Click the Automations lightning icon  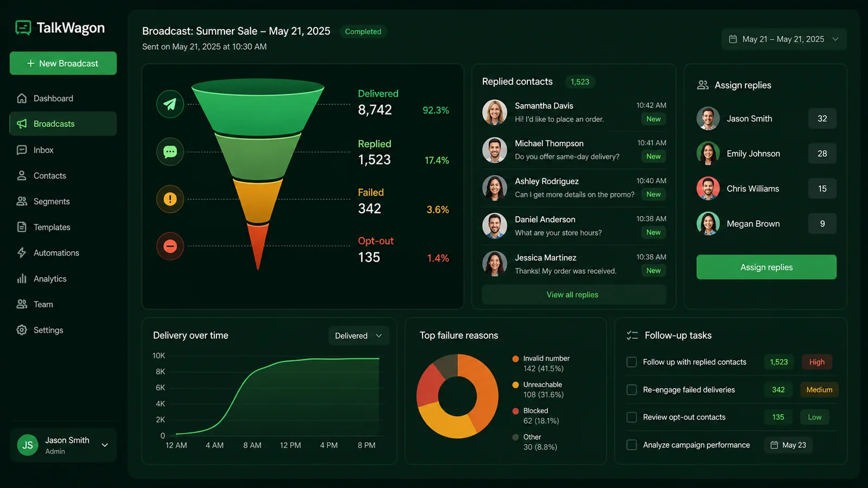(22, 253)
